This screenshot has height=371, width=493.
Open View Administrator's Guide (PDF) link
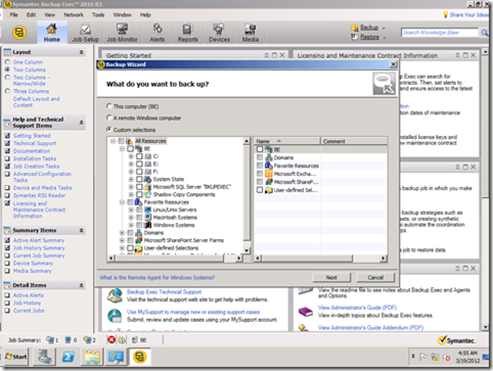tap(357, 307)
